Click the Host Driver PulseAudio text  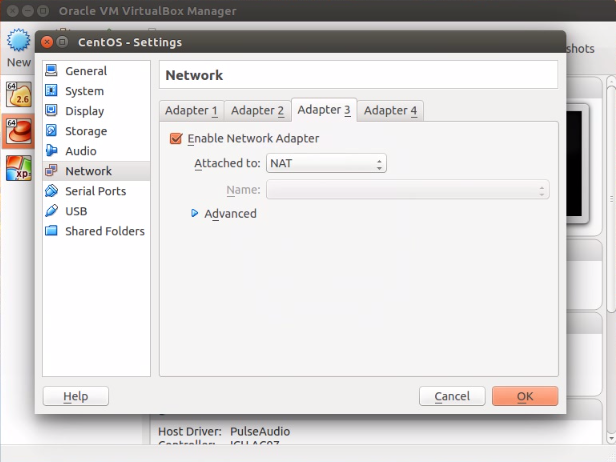224,431
